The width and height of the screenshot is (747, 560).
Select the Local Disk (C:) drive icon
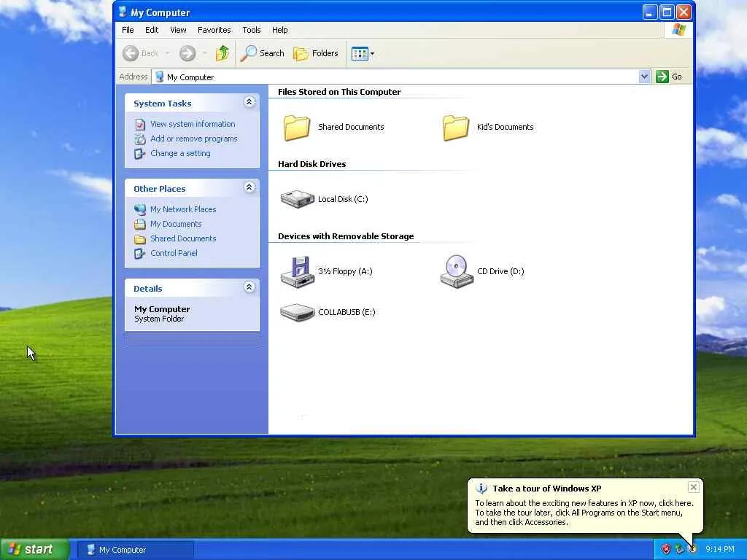tap(298, 199)
